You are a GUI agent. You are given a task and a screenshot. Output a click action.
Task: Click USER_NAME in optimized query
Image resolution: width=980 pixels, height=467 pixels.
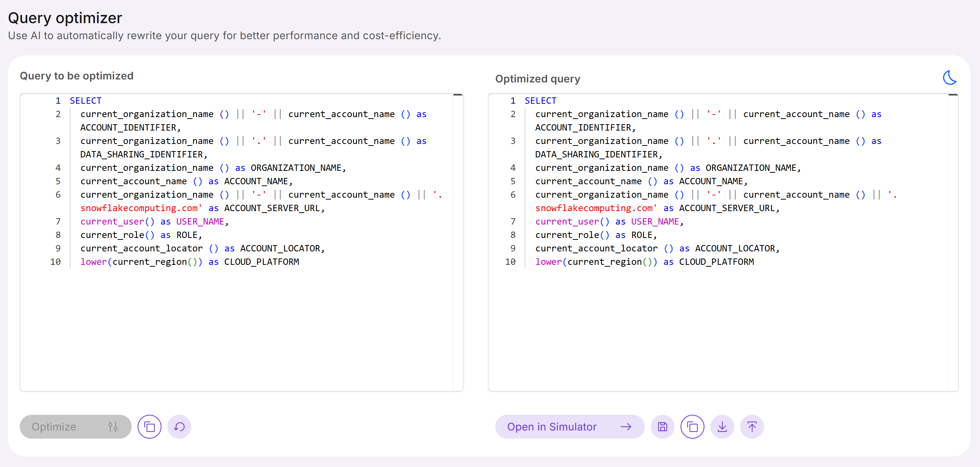tap(655, 222)
